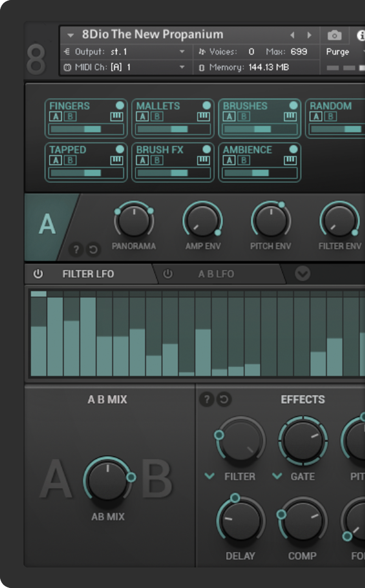Expand the LFO options chevron
The width and height of the screenshot is (365, 588).
pos(303,274)
